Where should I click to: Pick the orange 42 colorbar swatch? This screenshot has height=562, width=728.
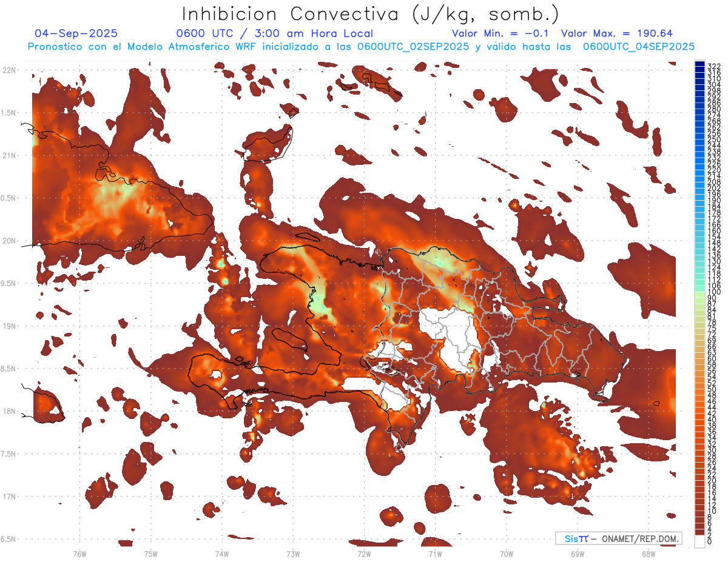[x=699, y=410]
